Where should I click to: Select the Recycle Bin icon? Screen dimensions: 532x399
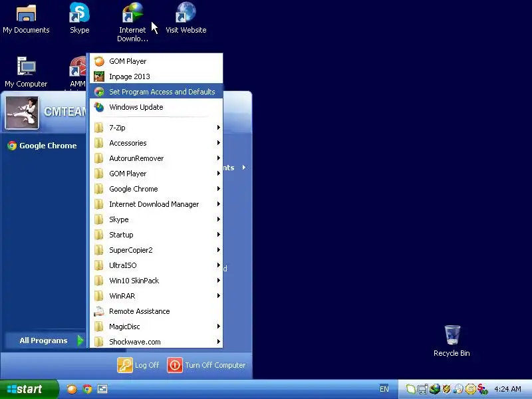[x=452, y=340]
